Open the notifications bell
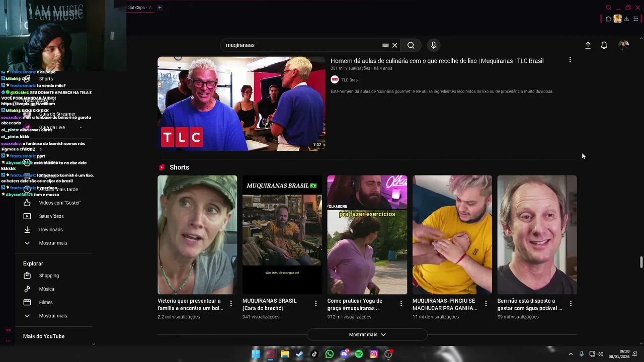 (x=604, y=45)
